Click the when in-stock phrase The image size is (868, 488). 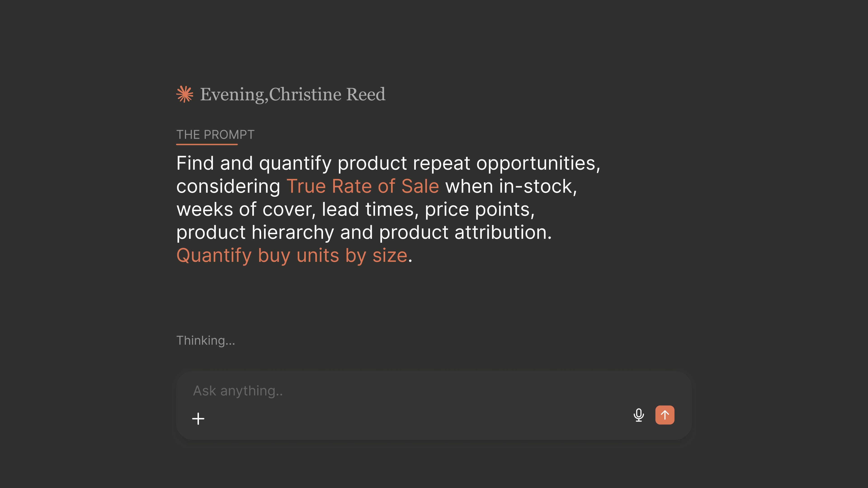pos(511,186)
